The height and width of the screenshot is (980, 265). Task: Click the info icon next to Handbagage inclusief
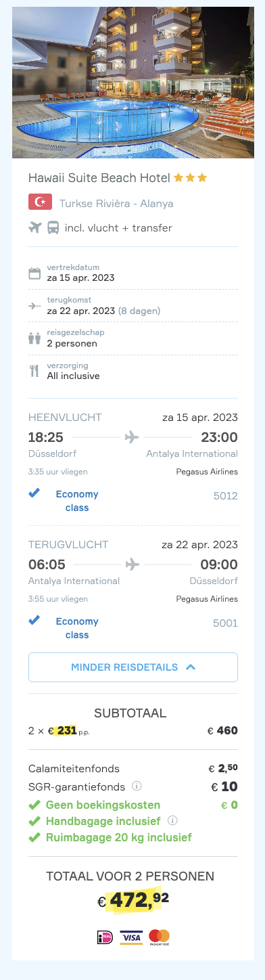coord(172,820)
